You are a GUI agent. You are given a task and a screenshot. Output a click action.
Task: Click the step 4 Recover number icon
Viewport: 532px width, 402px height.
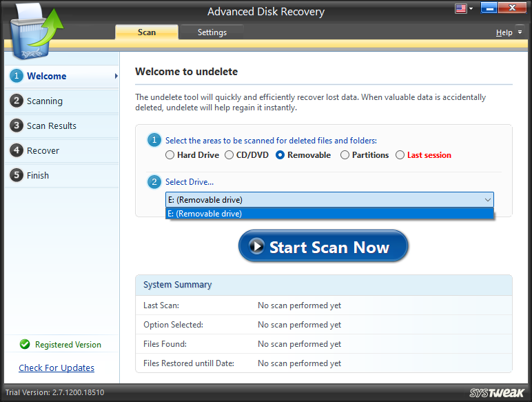pos(17,150)
